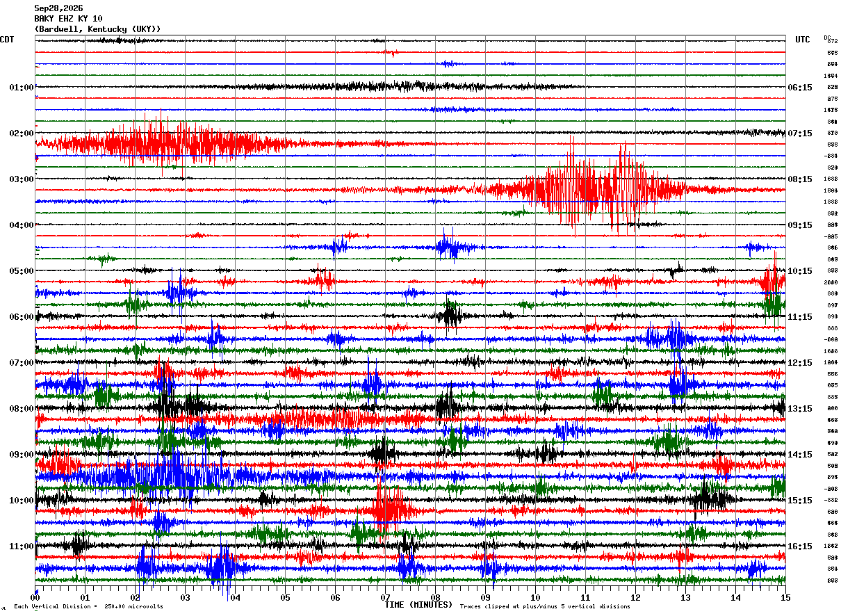
Task: Click the TIME (MINUTES) axis title
Action: [419, 605]
